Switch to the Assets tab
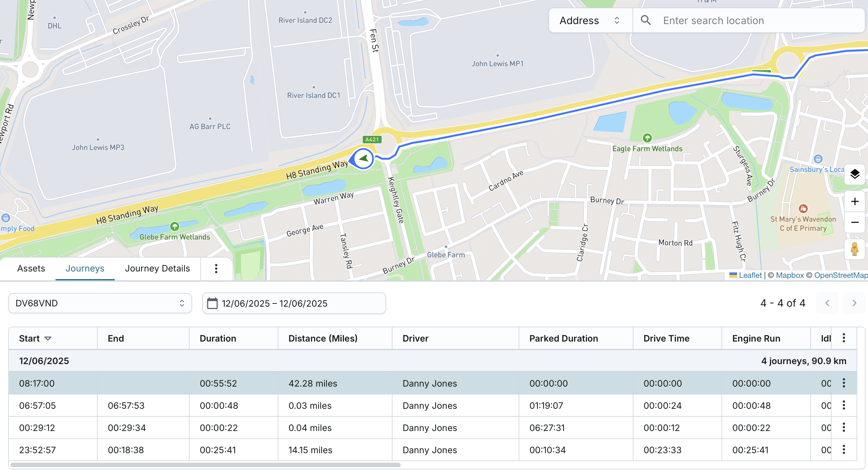 31,268
